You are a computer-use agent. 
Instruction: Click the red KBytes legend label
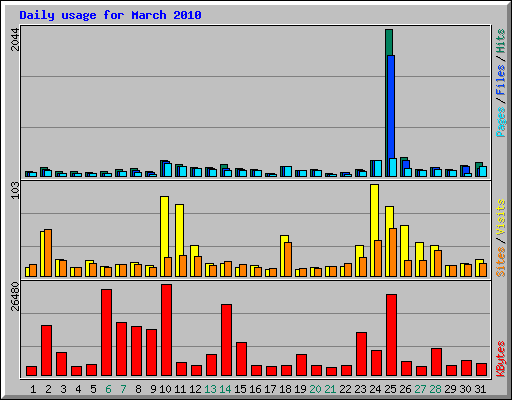pos(501,359)
